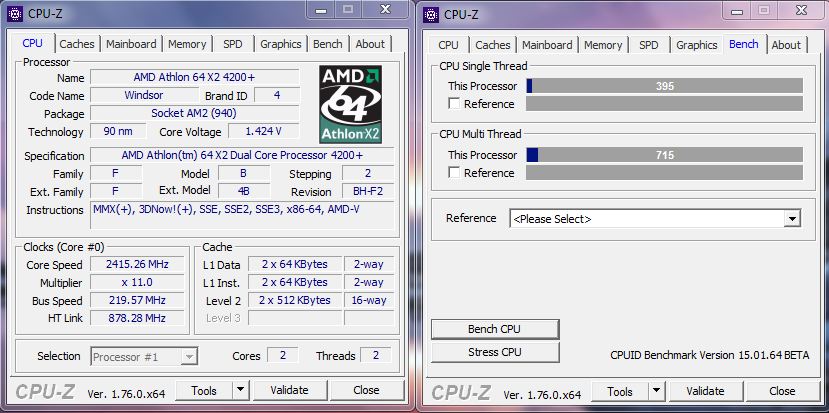
Task: Open About tab in left window
Action: pyautogui.click(x=370, y=44)
